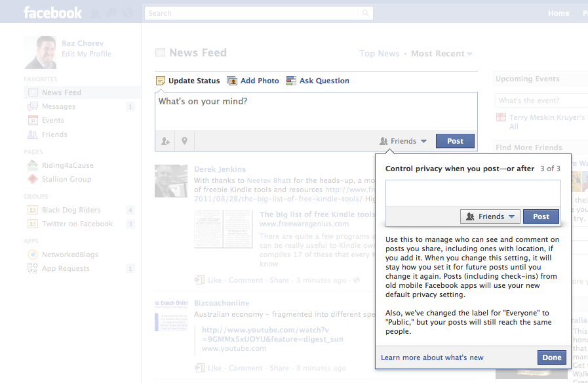588x383 pixels.
Task: Click the Ask Question icon
Action: (x=291, y=81)
